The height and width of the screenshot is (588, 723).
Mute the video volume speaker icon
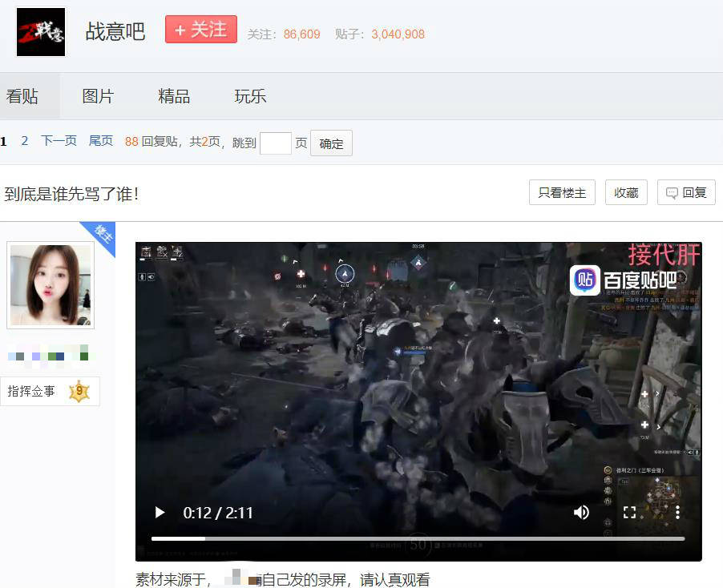click(x=581, y=513)
